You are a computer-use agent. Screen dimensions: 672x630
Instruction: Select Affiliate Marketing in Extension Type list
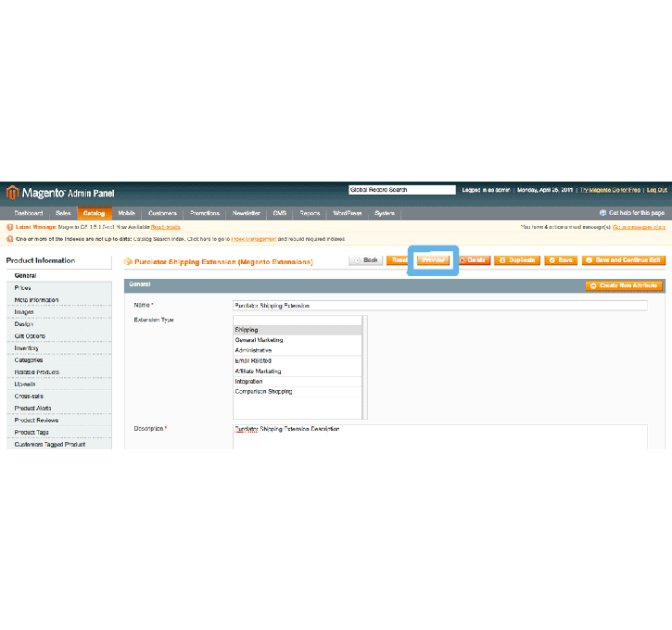[298, 371]
